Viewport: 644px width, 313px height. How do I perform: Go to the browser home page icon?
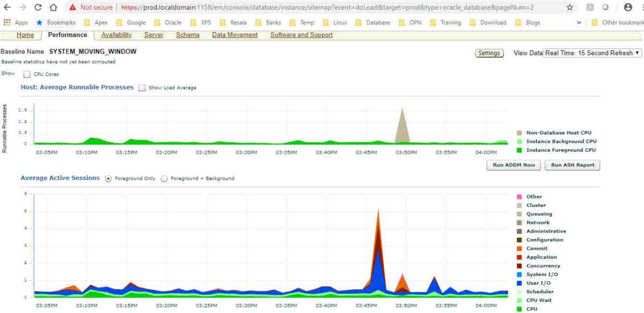coord(53,8)
